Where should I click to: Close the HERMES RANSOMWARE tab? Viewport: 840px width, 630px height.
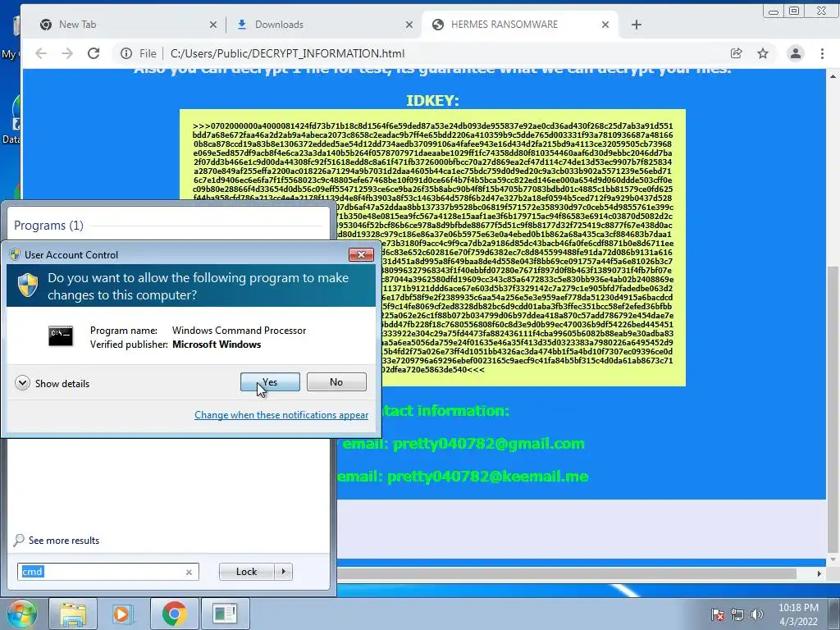point(605,25)
